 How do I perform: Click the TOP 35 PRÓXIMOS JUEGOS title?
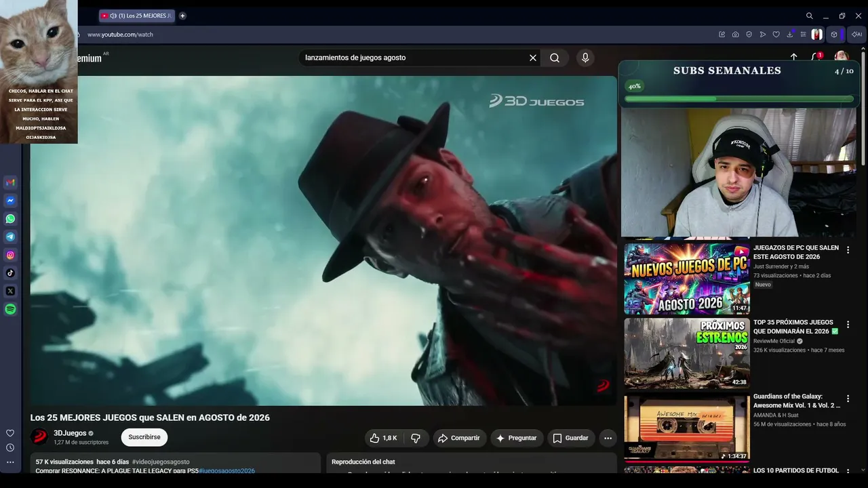[x=796, y=327]
